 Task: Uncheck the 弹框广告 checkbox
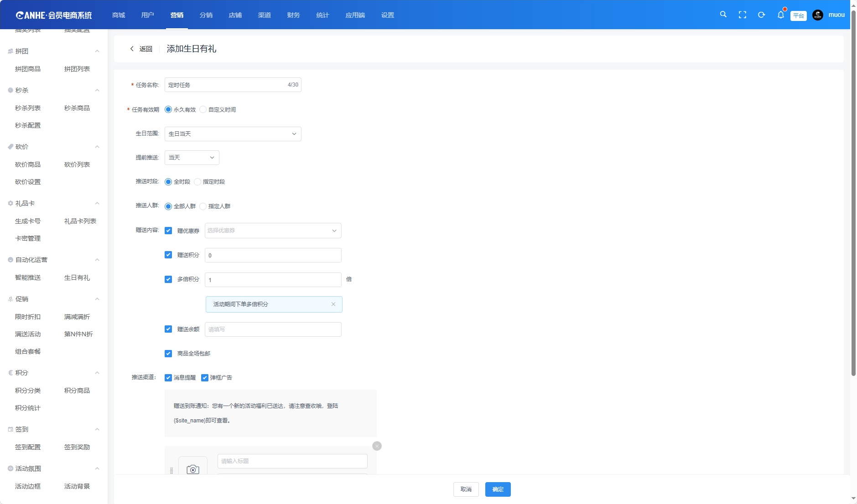pyautogui.click(x=205, y=378)
